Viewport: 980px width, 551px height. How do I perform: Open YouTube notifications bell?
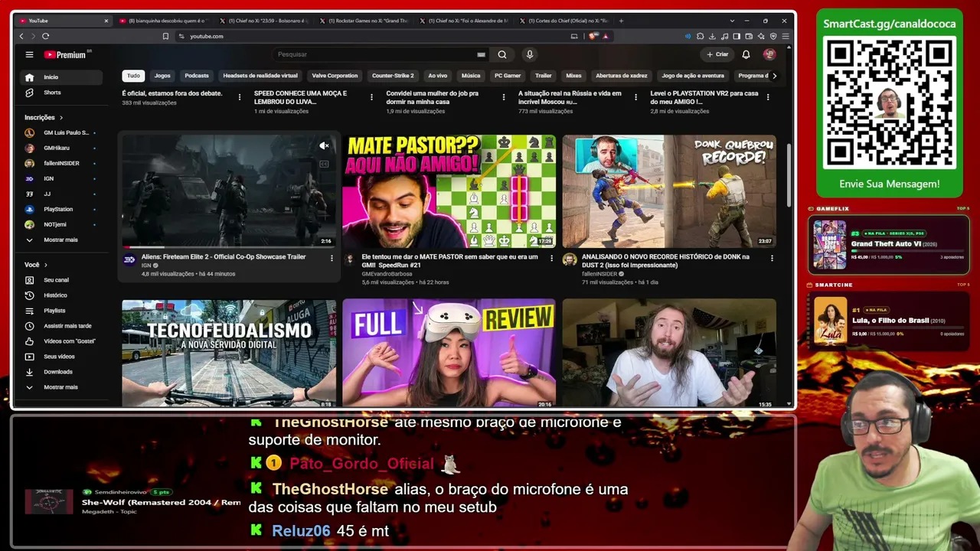click(746, 54)
